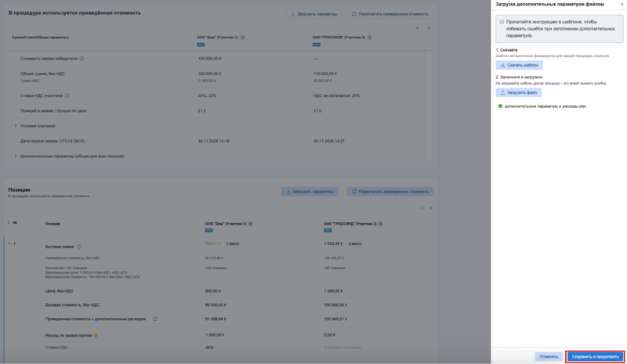The image size is (627, 364).
Task: Click the refresh icon next to Приведенная стоимость с дополнительным расходом
Action: click(155, 319)
